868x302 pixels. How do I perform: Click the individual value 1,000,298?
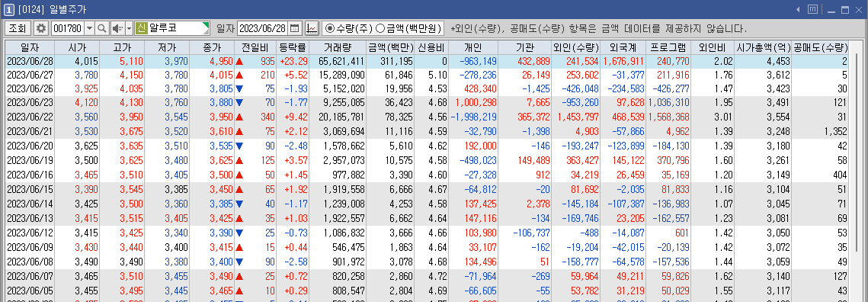(476, 102)
